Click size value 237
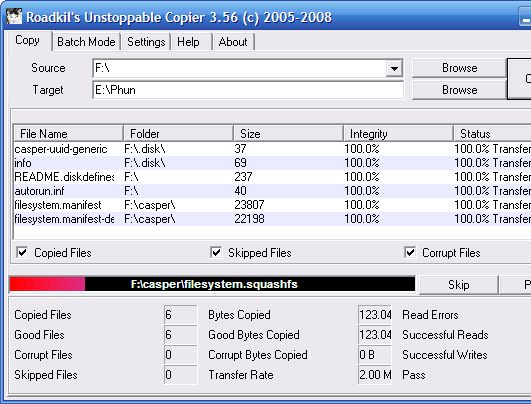Viewport: 531px width, 404px height. click(243, 177)
